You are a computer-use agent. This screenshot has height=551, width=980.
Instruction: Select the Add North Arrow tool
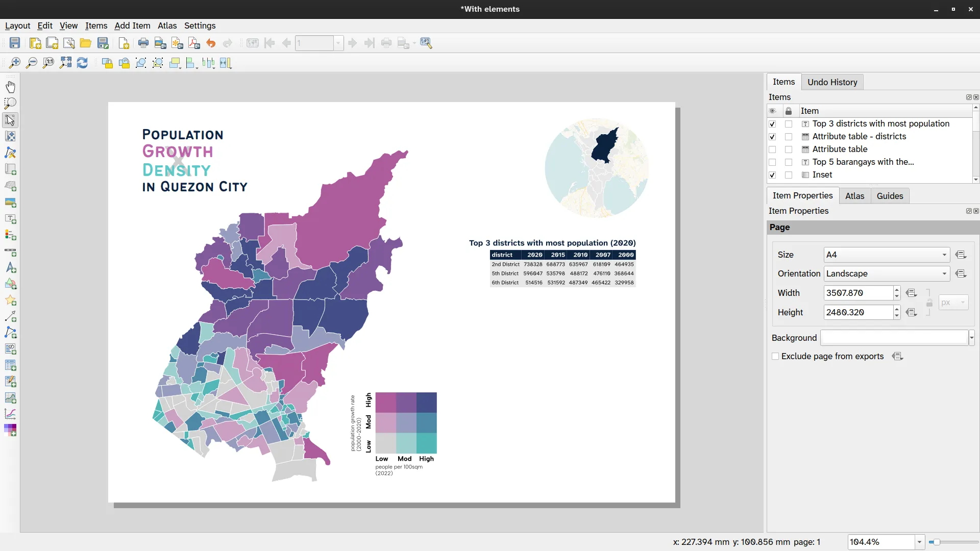[x=10, y=268]
